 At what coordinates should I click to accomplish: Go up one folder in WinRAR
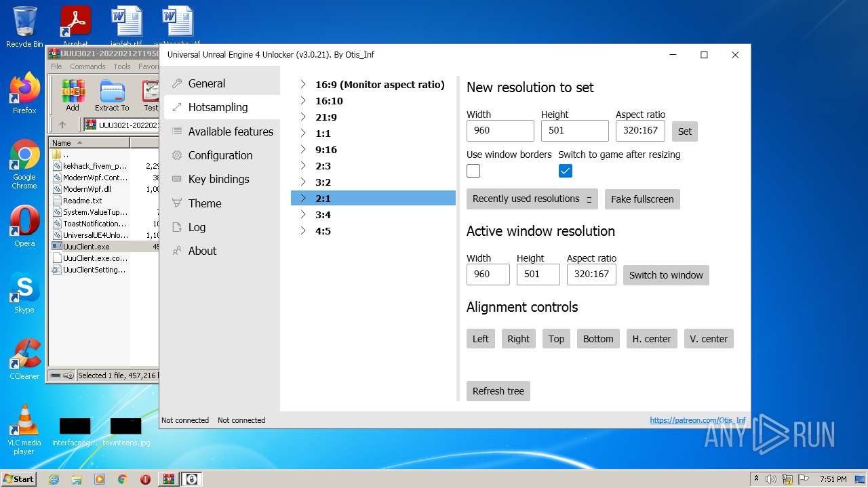tap(62, 125)
